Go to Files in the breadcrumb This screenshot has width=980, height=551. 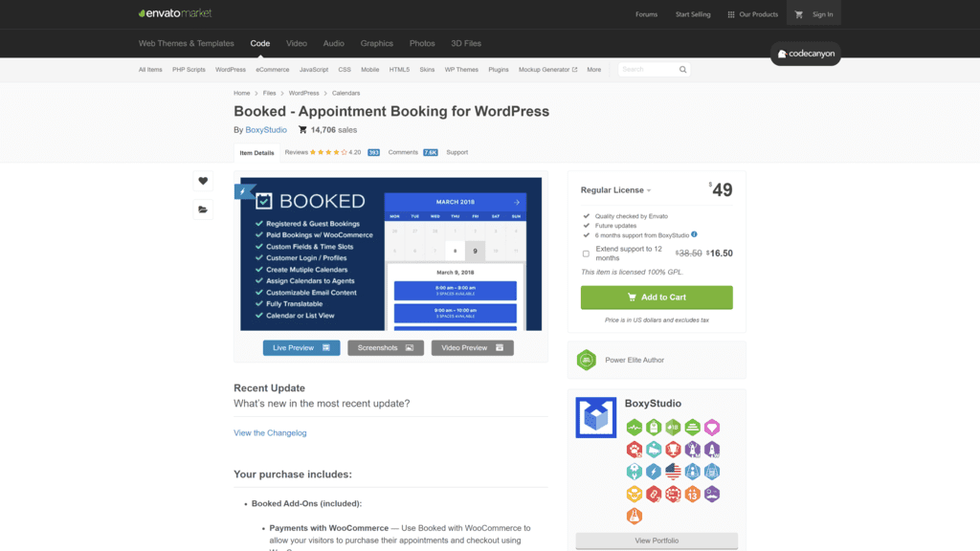tap(269, 93)
